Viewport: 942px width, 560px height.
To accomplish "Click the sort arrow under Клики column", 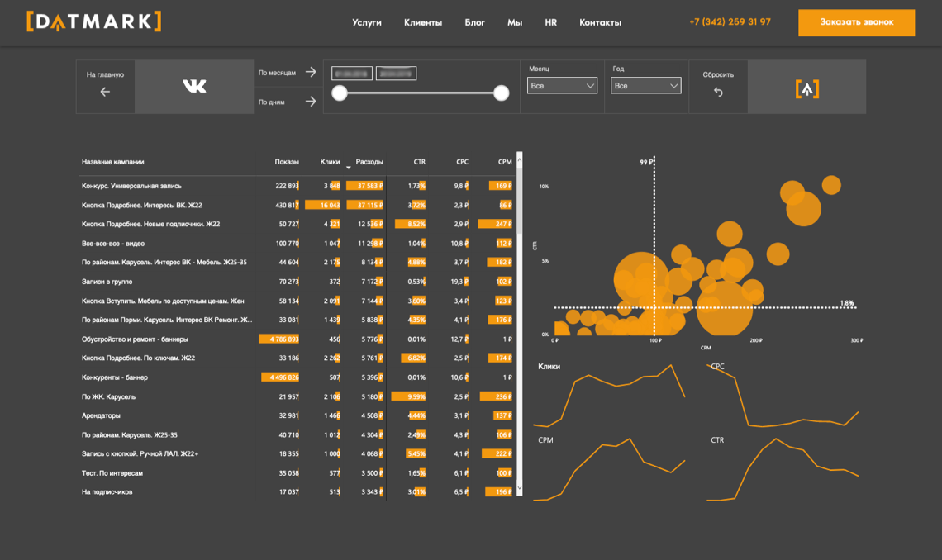I will pyautogui.click(x=349, y=168).
